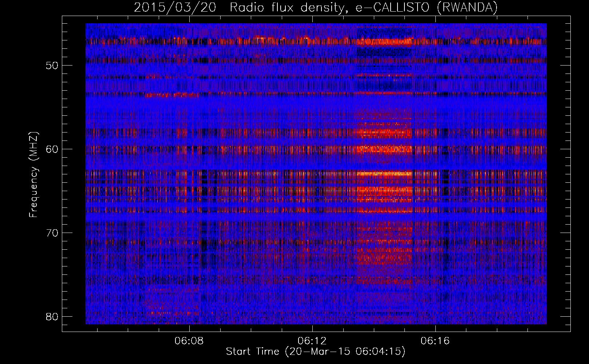
Task: Click the 50 frequency tick label
Action: pyautogui.click(x=52, y=66)
